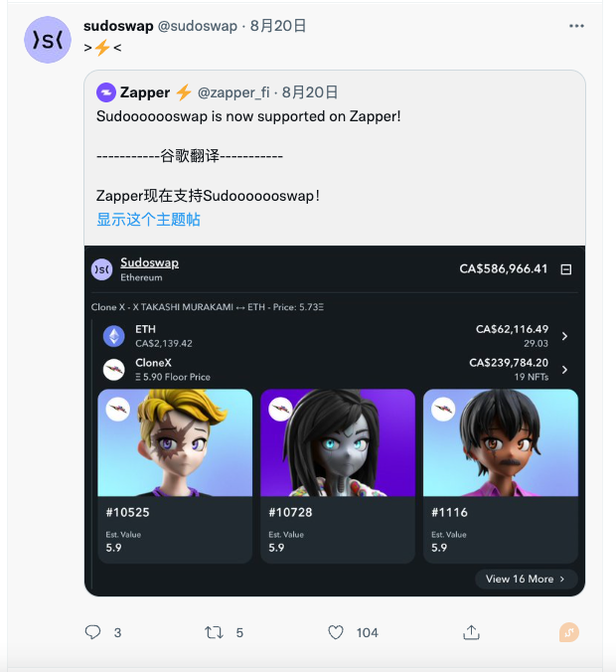
Task: Open CloneX #10525 thumbnail
Action: click(x=175, y=442)
